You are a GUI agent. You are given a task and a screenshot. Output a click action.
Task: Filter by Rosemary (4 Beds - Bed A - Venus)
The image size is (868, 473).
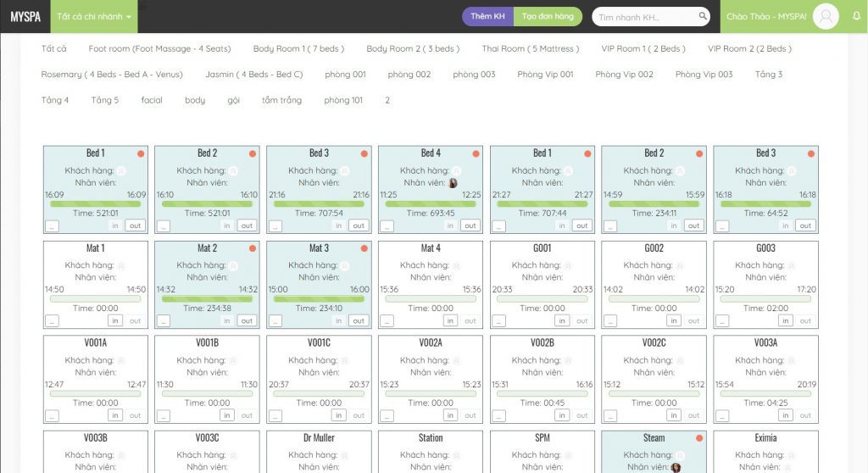click(x=112, y=75)
